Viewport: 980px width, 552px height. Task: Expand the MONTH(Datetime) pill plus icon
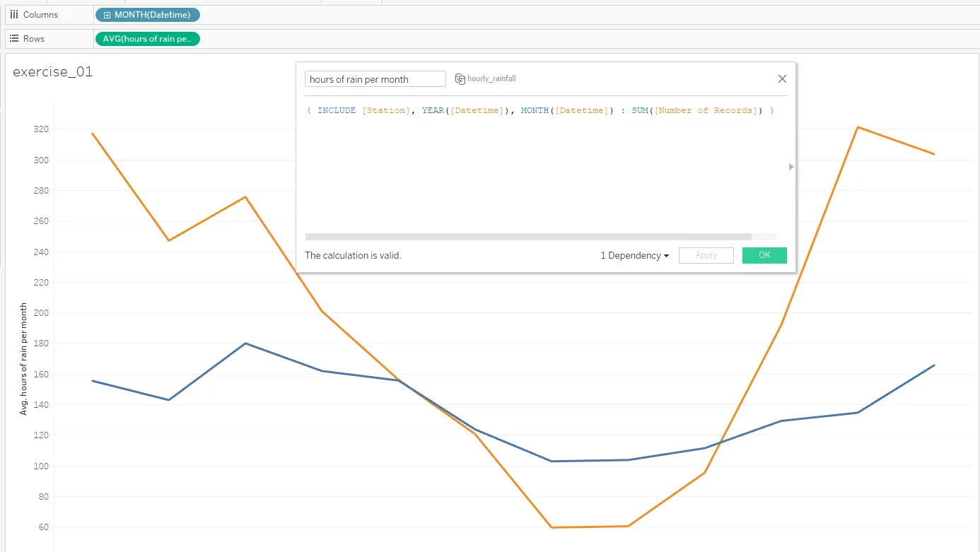[107, 15]
